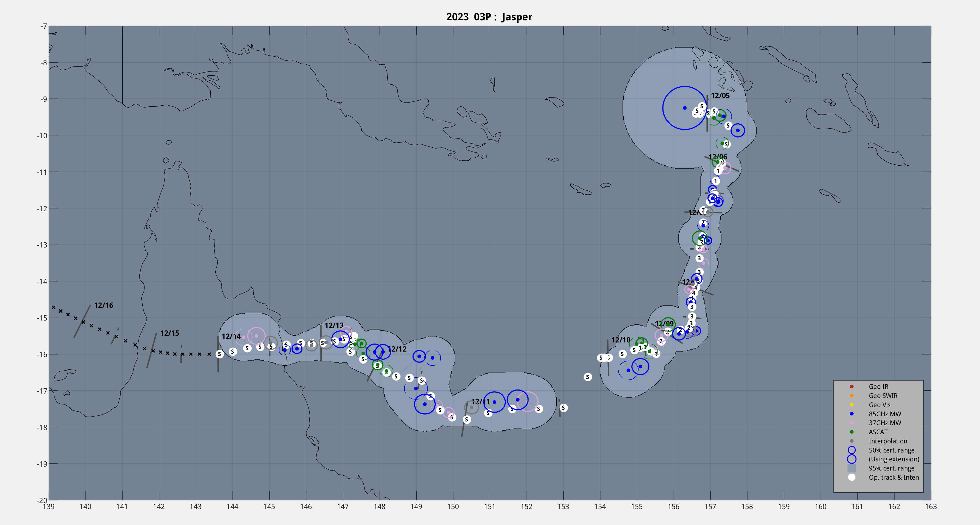Click the plot title '2023 03P : Jasper'
The height and width of the screenshot is (525, 980).
(x=489, y=17)
